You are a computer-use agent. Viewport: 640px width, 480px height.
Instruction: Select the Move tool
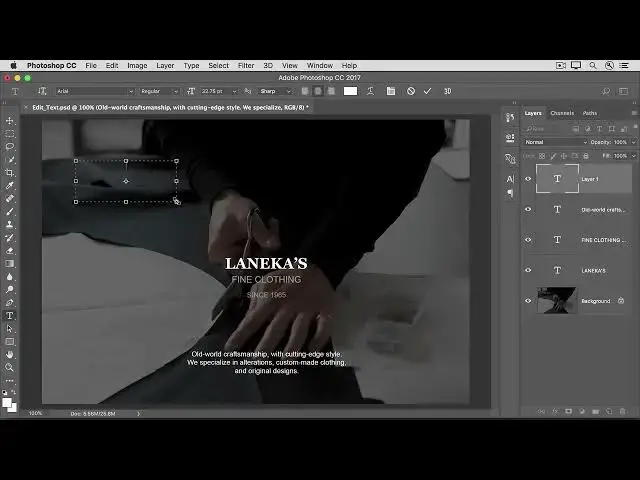(x=10, y=121)
